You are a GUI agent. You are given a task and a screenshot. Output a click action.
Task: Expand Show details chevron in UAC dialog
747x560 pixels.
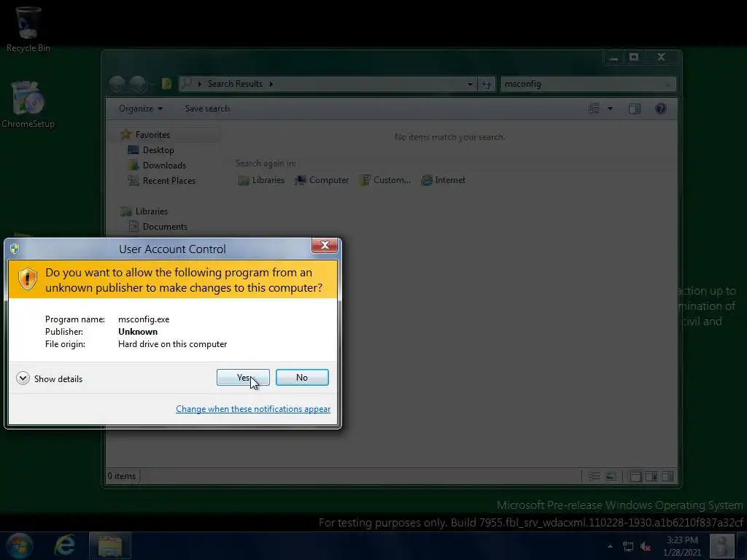23,378
